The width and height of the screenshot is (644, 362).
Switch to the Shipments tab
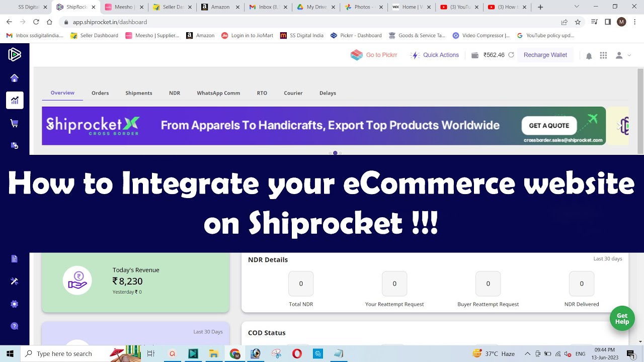[139, 93]
